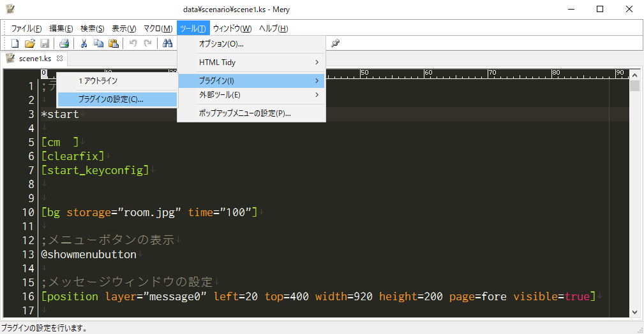644x334 pixels.
Task: Click the Copy toolbar icon
Action: point(98,43)
